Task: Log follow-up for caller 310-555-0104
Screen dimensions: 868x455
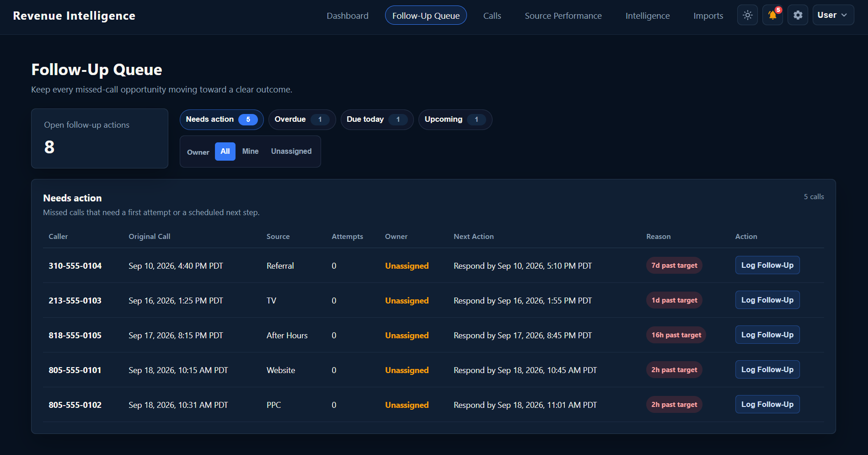Action: coord(767,265)
